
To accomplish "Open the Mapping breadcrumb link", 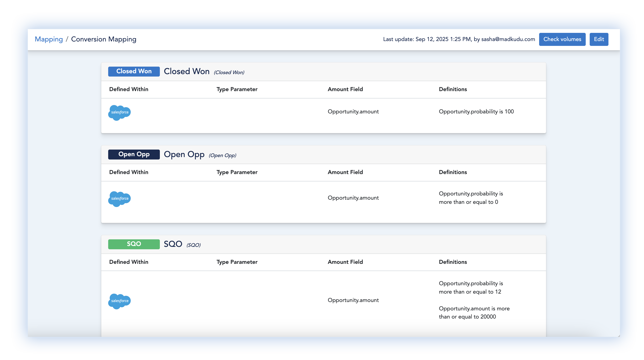I will [49, 39].
